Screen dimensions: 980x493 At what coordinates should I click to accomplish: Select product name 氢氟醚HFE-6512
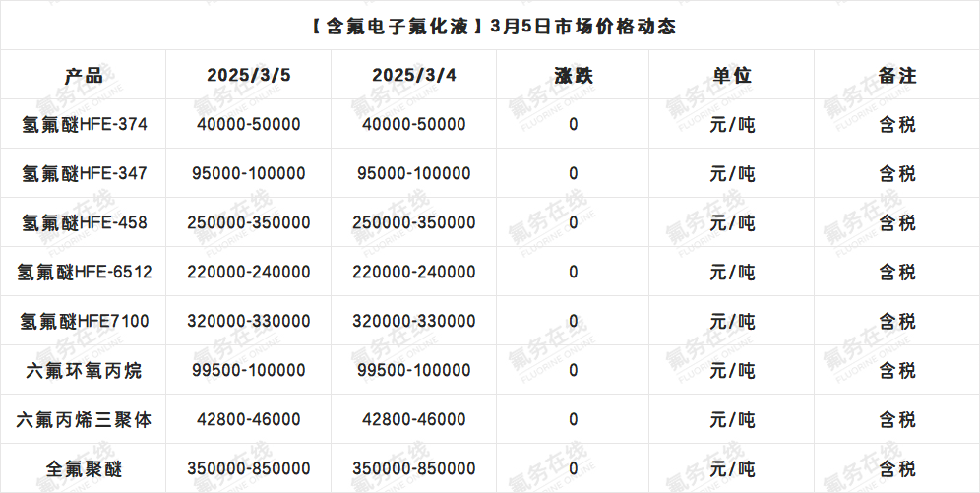85,272
